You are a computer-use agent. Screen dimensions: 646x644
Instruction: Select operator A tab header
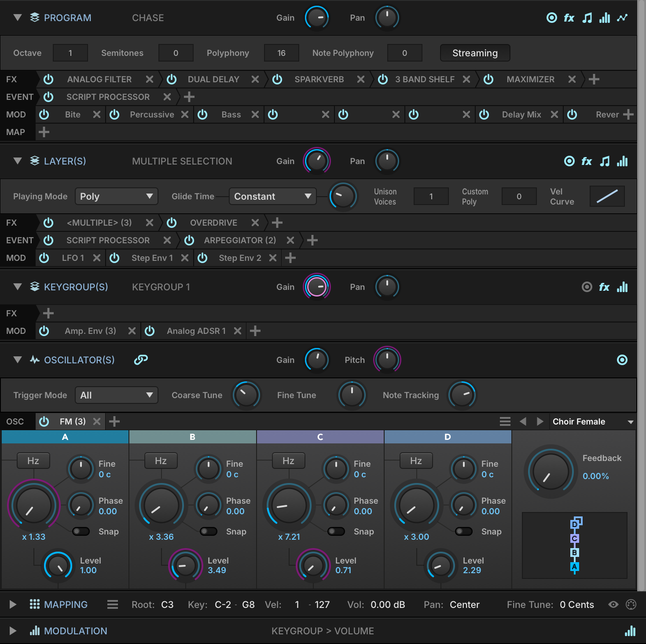pos(65,437)
